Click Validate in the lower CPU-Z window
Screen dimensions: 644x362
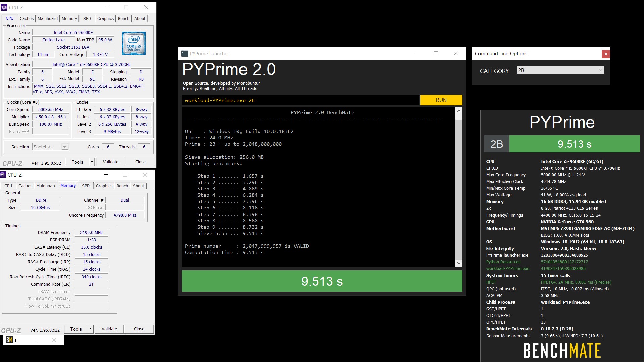point(109,329)
